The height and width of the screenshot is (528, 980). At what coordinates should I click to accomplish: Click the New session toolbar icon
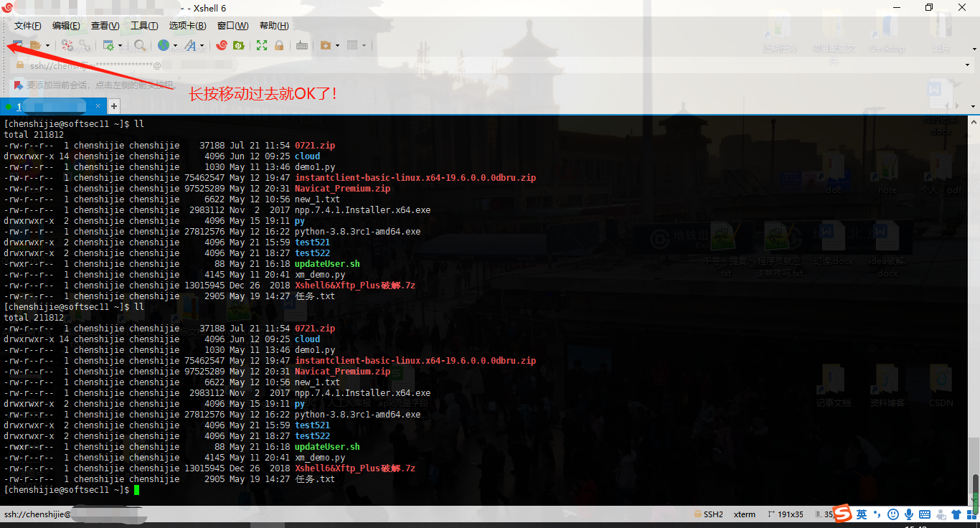[x=18, y=45]
